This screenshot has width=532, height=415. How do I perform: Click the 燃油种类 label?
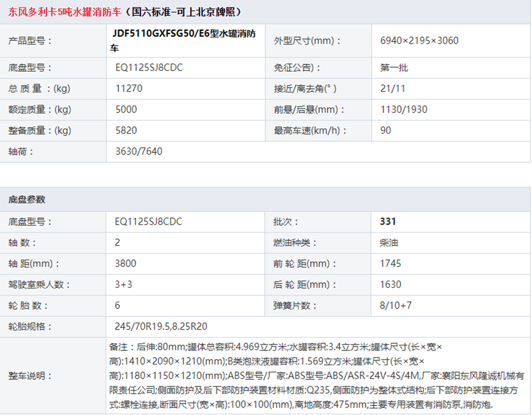click(x=295, y=243)
